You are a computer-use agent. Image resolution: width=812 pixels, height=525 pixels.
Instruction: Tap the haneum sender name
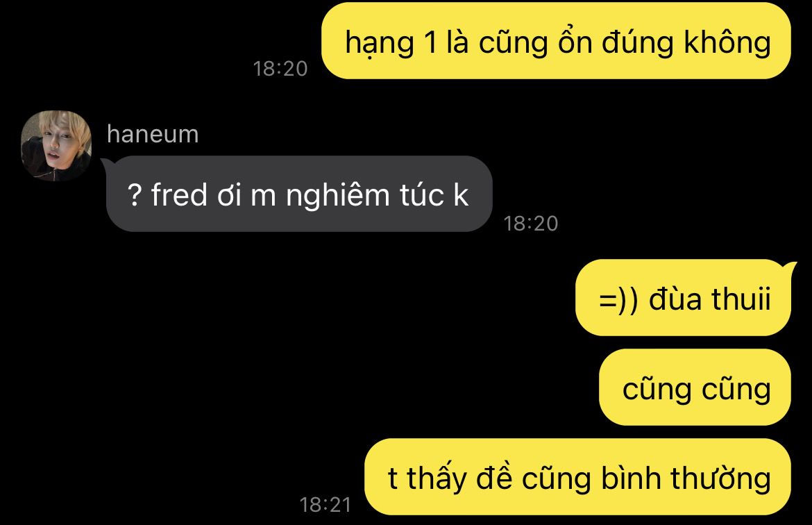[153, 134]
